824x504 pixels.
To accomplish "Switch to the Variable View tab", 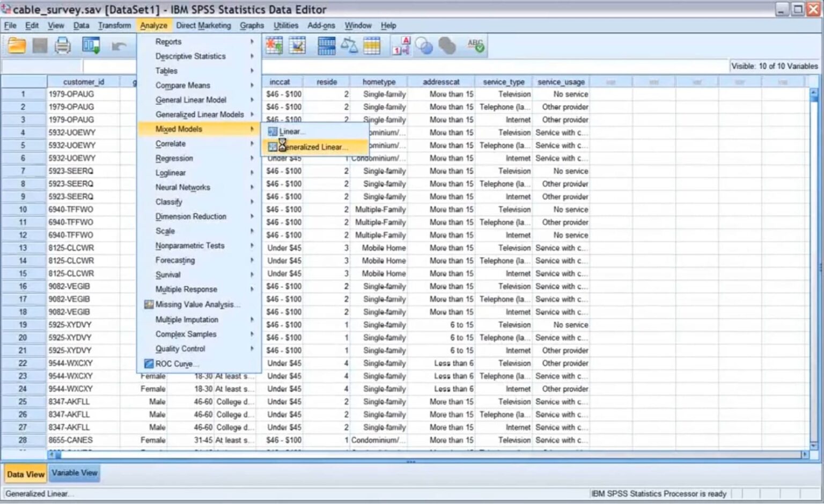I will click(x=75, y=473).
